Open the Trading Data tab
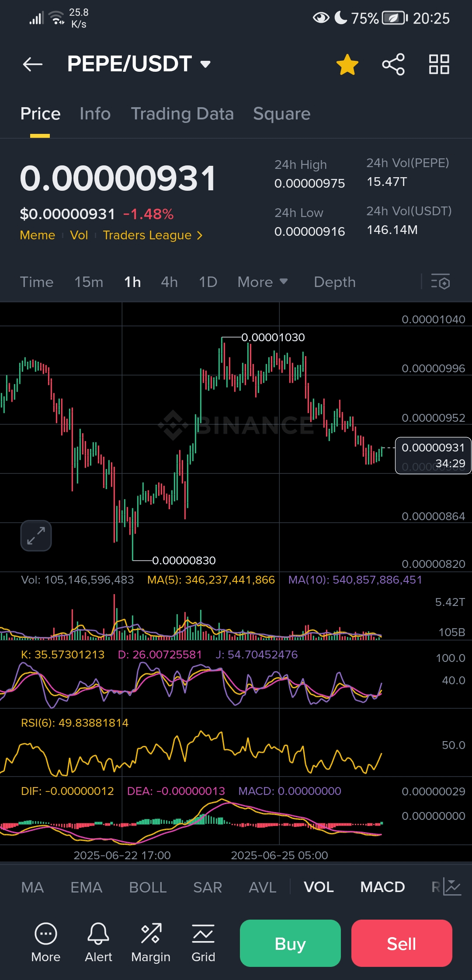The width and height of the screenshot is (472, 980). point(182,114)
